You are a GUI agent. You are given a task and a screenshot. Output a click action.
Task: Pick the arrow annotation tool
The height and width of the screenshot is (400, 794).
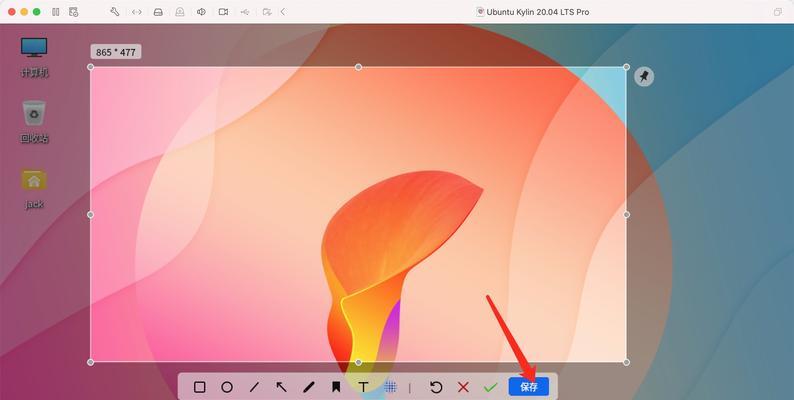[x=282, y=387]
